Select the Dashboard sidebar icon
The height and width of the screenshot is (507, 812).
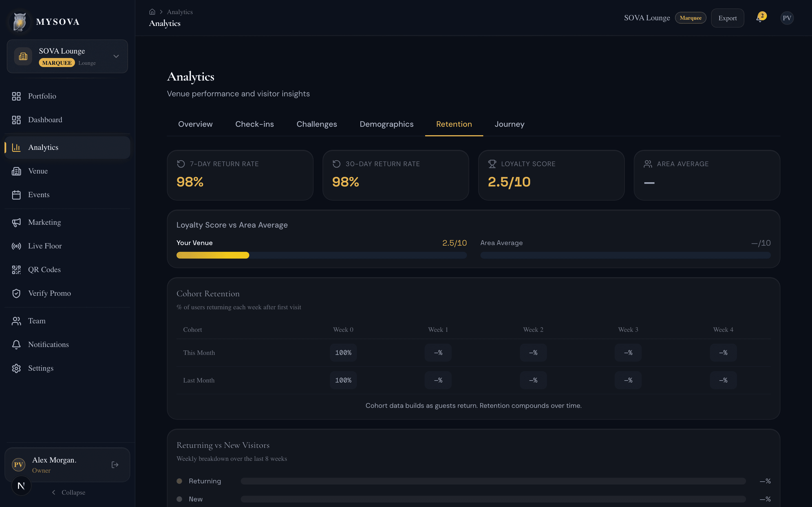click(x=16, y=120)
